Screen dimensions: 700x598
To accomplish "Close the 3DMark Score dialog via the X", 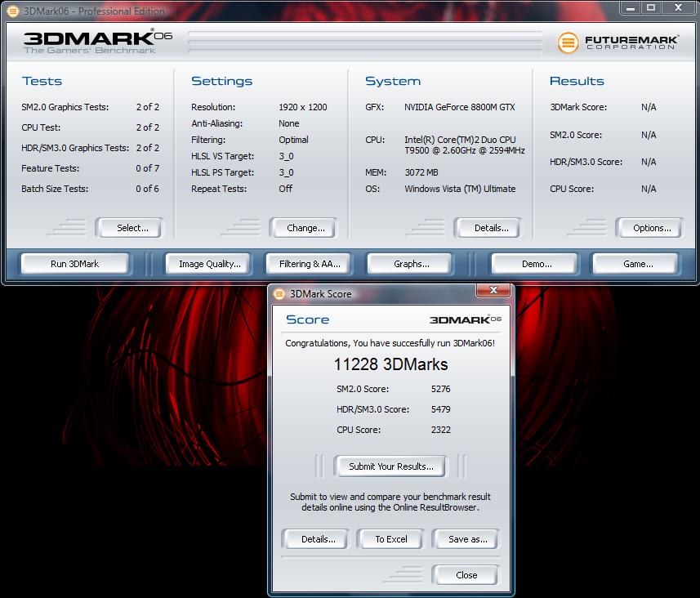I will coord(493,290).
